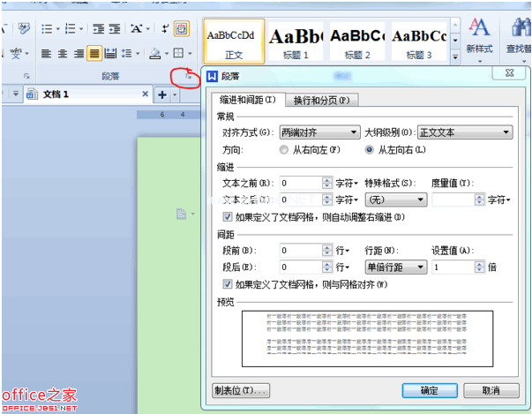Center-align the paragraph text
The width and height of the screenshot is (532, 414).
click(x=62, y=54)
